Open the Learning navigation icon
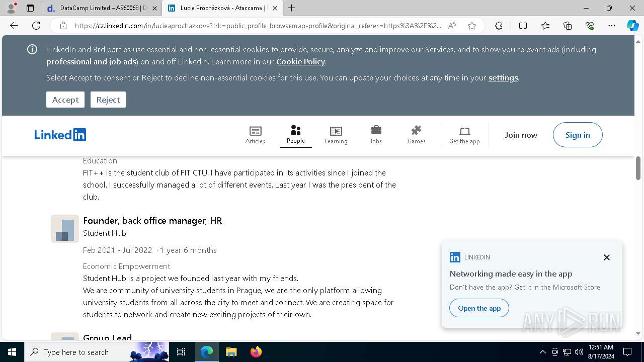The image size is (644, 362). tap(336, 135)
